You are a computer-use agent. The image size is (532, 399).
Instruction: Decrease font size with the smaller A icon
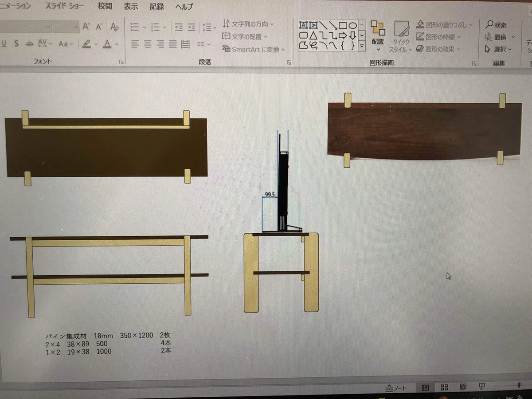pyautogui.click(x=100, y=27)
